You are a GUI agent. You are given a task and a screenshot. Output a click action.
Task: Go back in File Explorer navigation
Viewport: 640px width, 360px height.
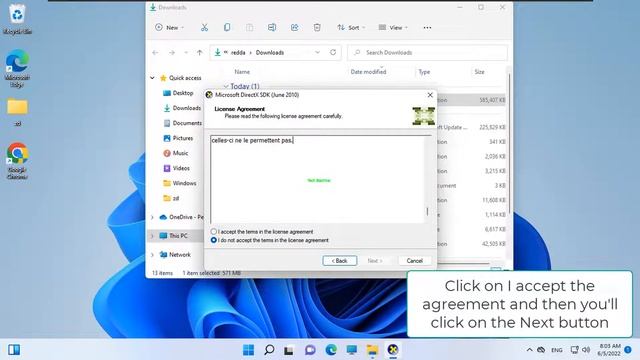(x=156, y=53)
